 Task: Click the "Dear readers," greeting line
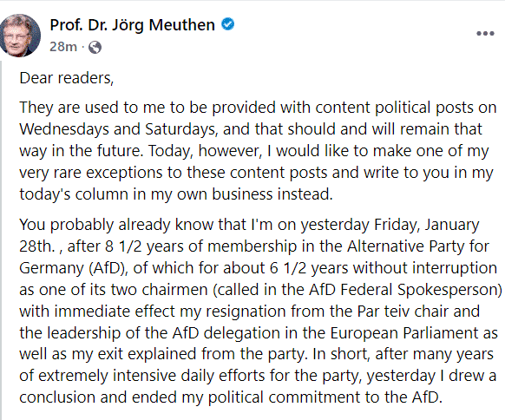(67, 78)
